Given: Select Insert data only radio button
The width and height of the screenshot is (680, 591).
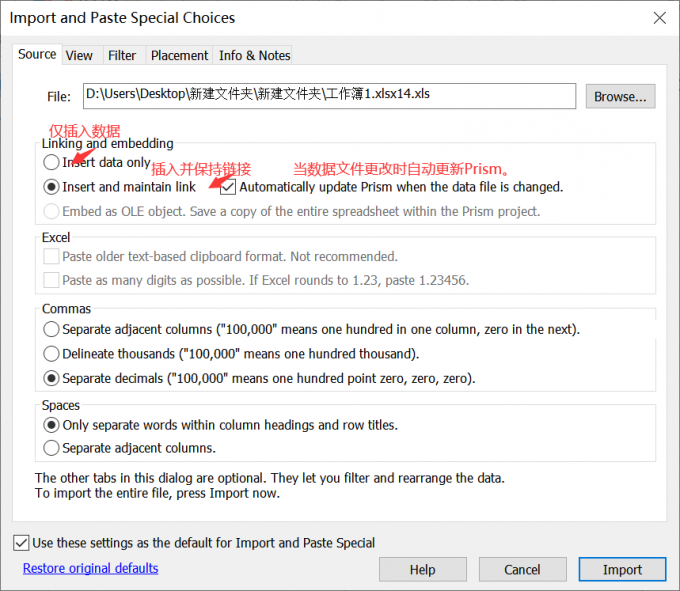Looking at the screenshot, I should (x=51, y=162).
